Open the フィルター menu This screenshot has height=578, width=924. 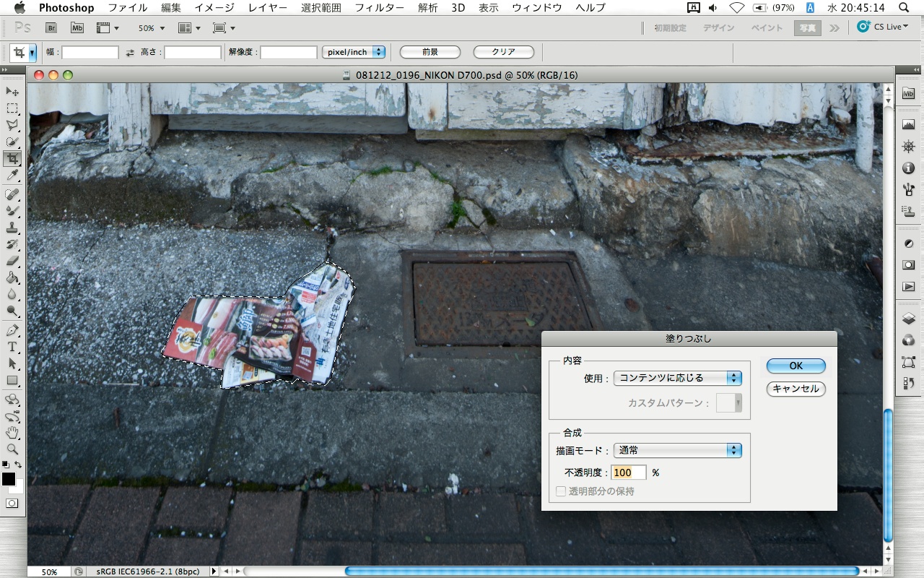[x=380, y=8]
